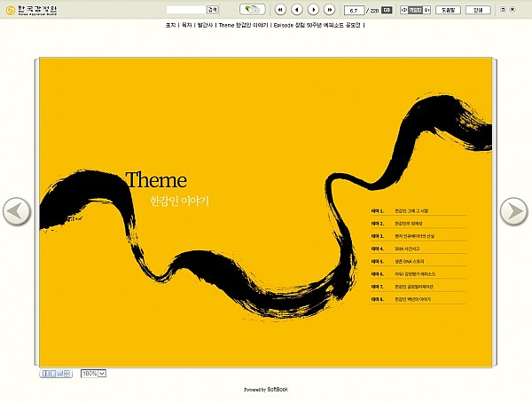Open the 도움말 help button

click(x=448, y=10)
